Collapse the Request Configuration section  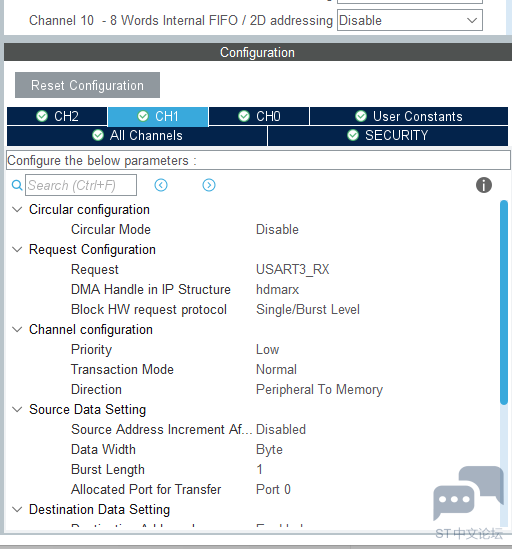17,249
